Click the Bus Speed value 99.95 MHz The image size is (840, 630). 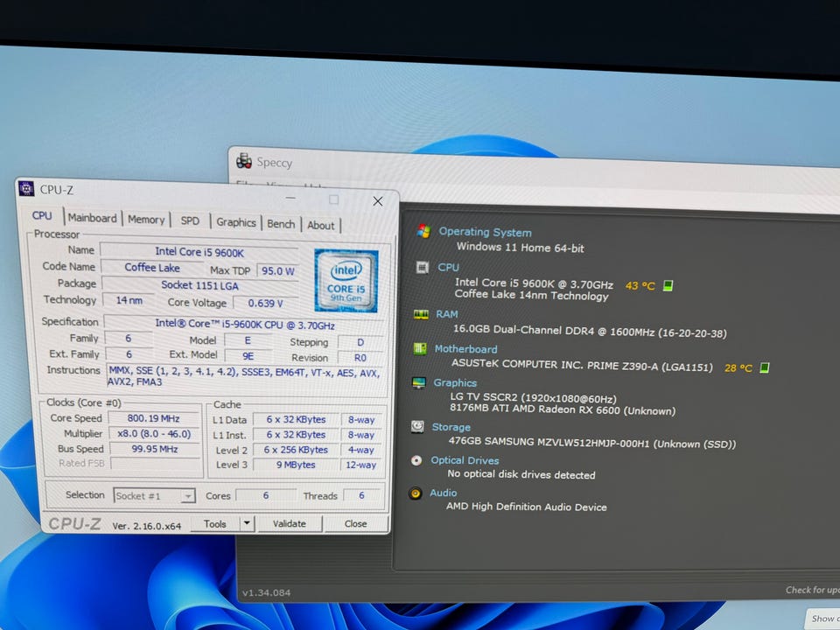[155, 449]
